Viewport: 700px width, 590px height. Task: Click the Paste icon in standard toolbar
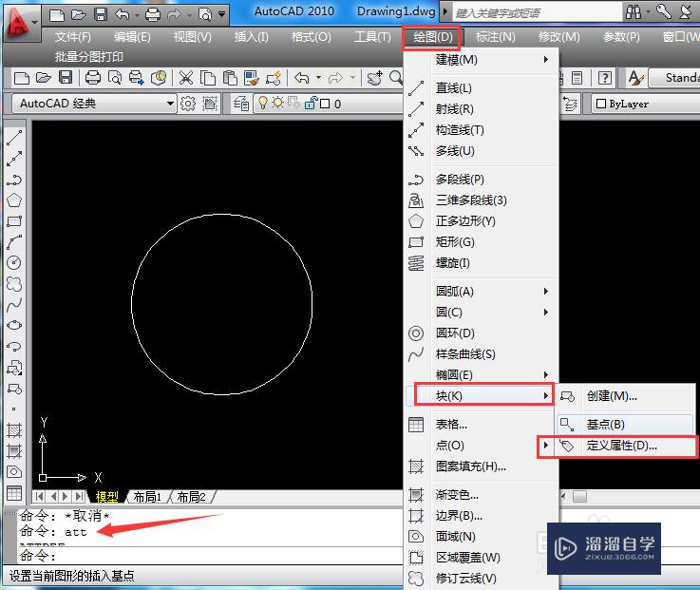click(x=230, y=78)
